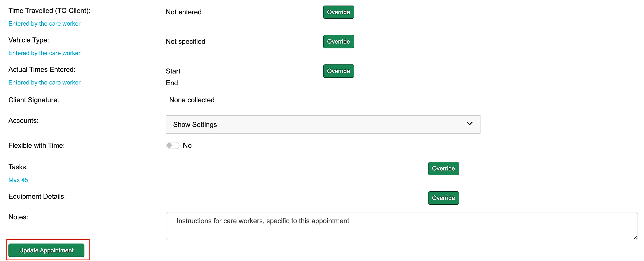Click Override button beside Tasks
This screenshot has height=261, width=644.
click(x=443, y=168)
